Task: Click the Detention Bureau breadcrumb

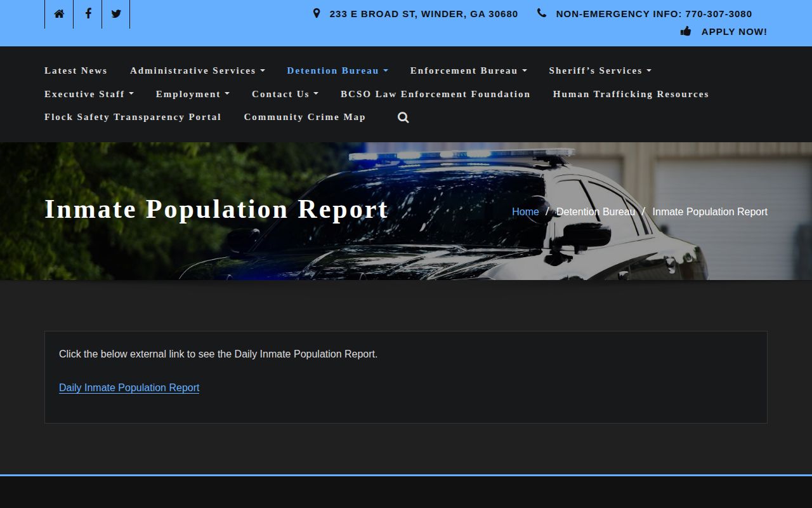Action: point(596,211)
